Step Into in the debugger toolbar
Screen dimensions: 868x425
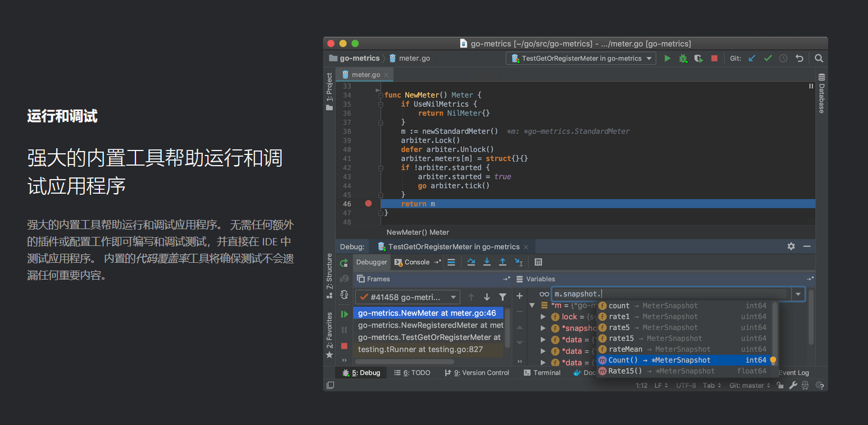pos(487,262)
